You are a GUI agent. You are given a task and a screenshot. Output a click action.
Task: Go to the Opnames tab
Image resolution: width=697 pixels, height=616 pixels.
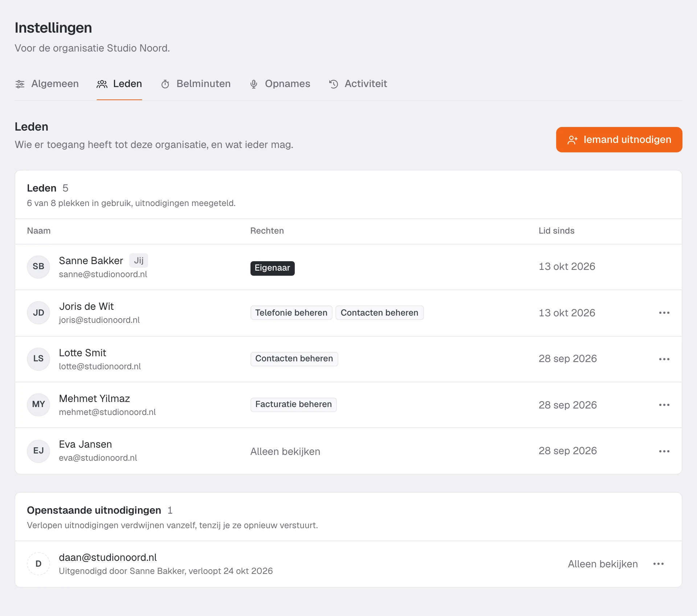tap(280, 84)
